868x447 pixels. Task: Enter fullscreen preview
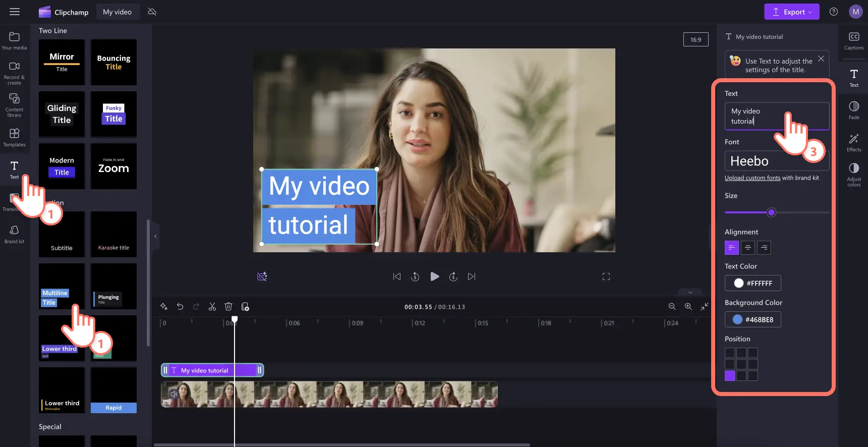[x=606, y=276]
